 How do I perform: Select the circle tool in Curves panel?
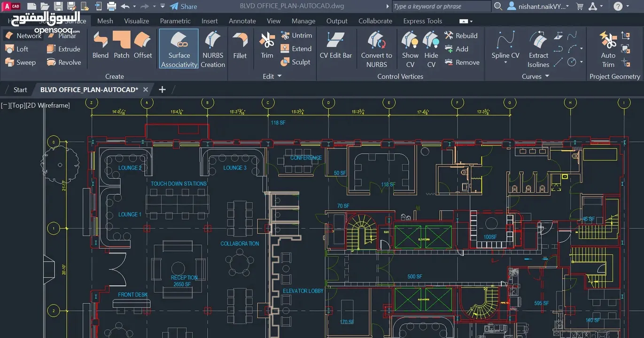[x=572, y=62]
